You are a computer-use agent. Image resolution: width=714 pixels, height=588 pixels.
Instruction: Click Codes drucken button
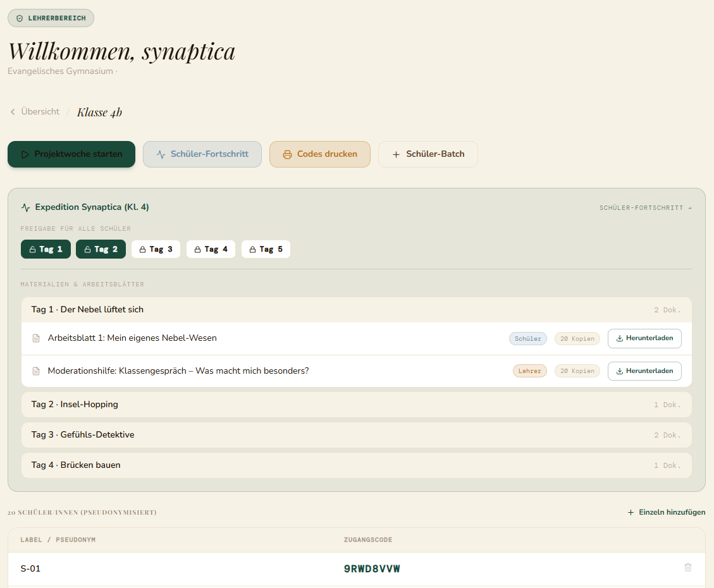(319, 154)
